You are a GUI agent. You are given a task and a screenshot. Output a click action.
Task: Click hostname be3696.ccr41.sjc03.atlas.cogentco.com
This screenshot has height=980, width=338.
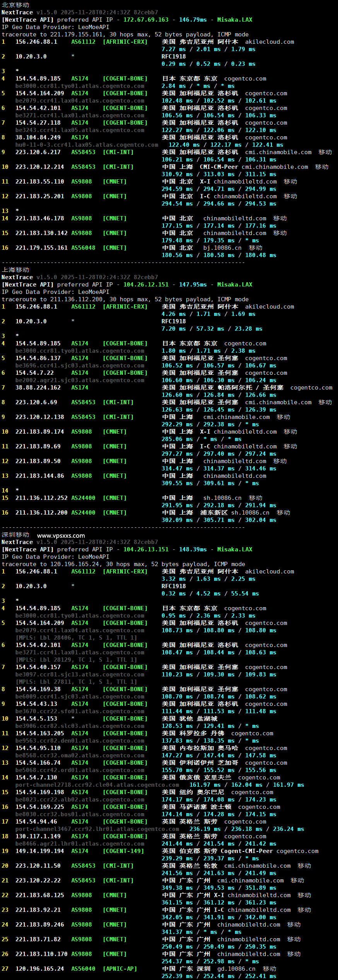tap(80, 366)
